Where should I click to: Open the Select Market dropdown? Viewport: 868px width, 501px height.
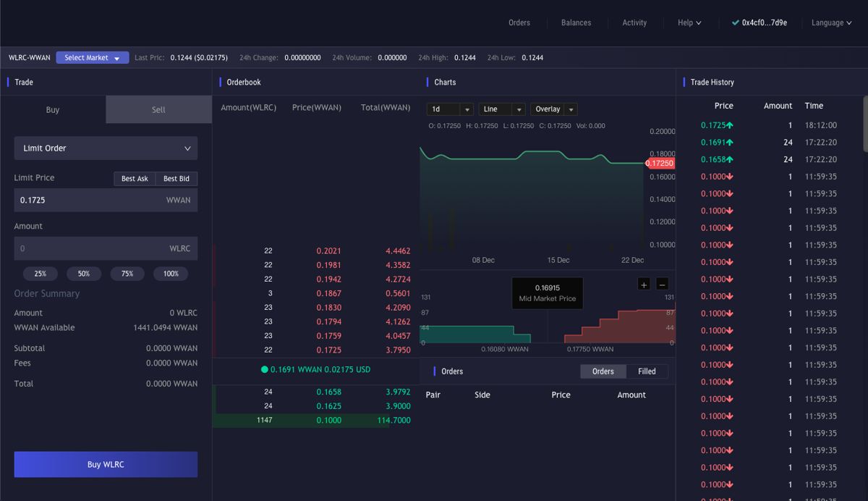(92, 58)
